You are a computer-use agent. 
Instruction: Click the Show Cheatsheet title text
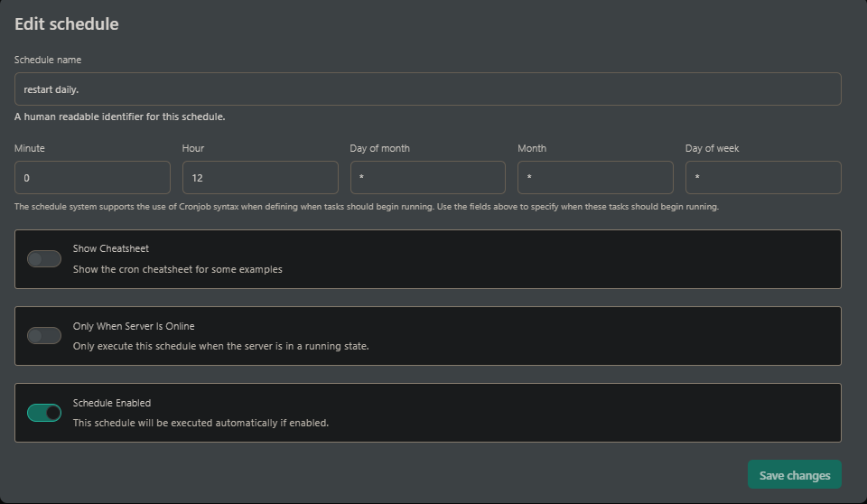[111, 248]
